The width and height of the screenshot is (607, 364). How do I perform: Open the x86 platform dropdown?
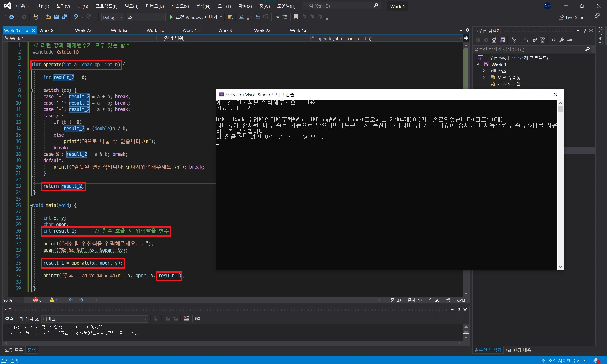click(146, 18)
